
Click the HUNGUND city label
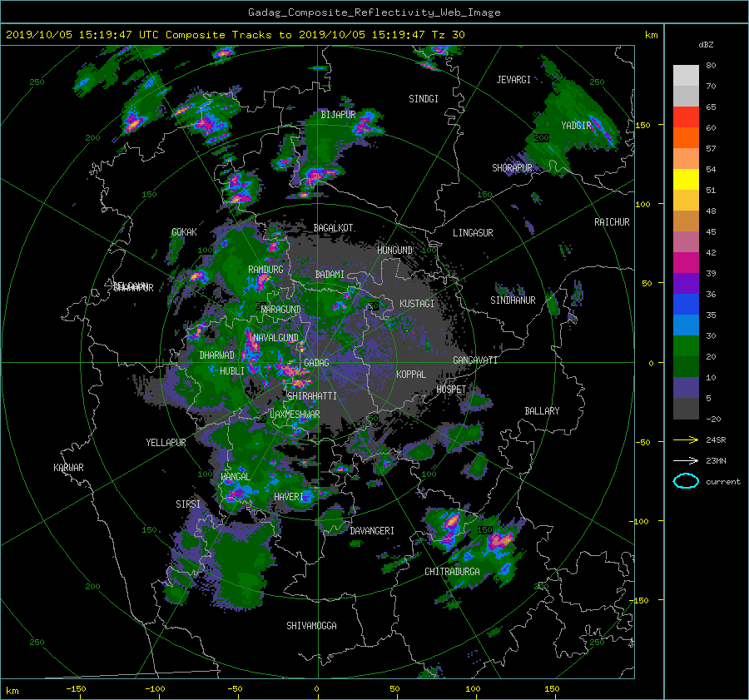394,251
